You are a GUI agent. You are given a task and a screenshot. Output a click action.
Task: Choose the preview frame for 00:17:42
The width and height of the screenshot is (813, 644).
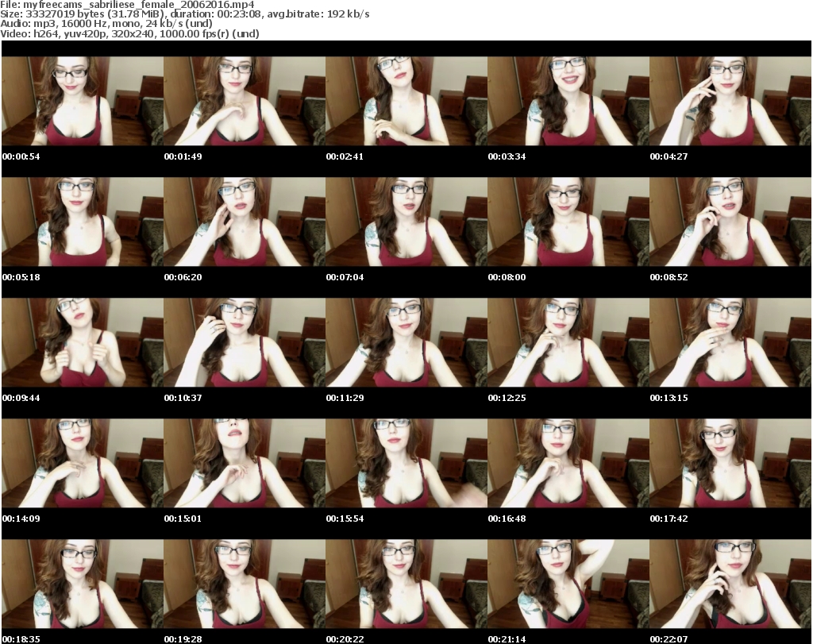(x=730, y=464)
